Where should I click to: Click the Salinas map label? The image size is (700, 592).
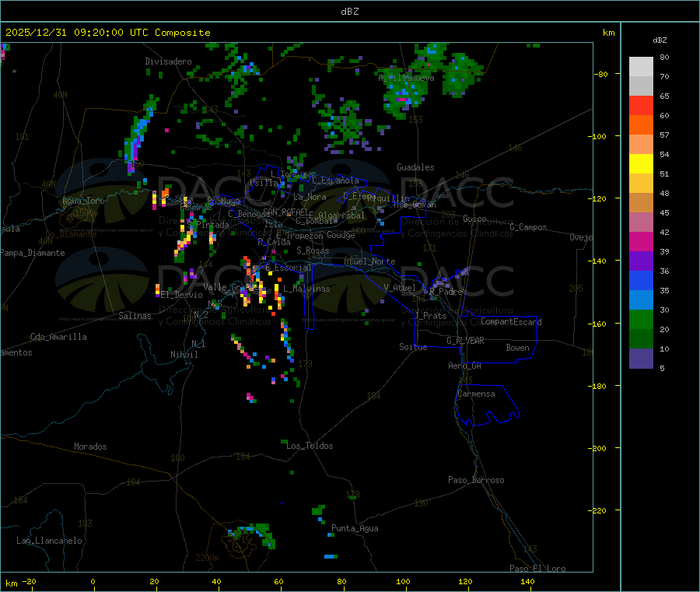click(135, 316)
